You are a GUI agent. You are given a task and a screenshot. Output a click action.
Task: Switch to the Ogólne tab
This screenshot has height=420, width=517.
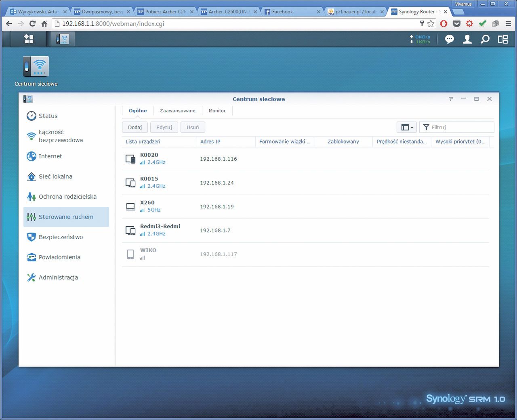pos(138,111)
